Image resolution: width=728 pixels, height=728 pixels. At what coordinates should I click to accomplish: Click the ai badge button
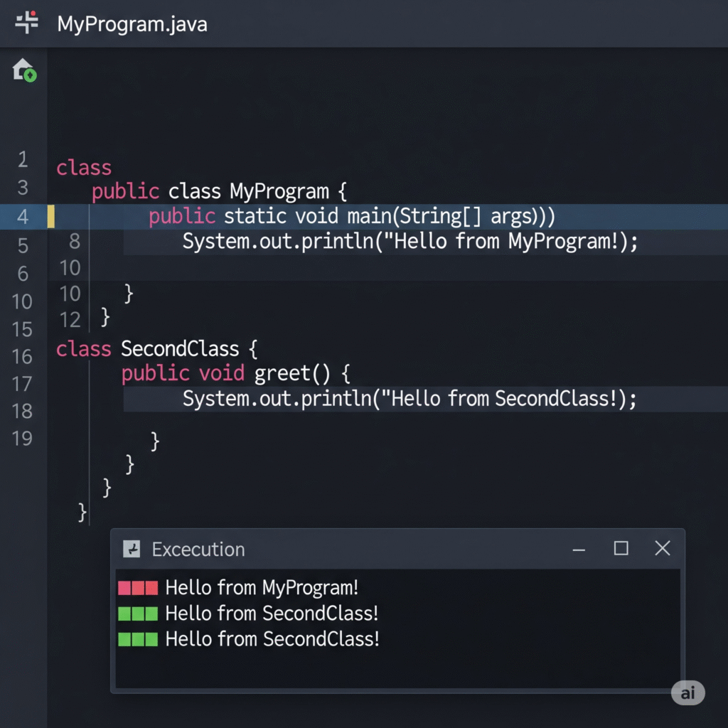tap(687, 692)
